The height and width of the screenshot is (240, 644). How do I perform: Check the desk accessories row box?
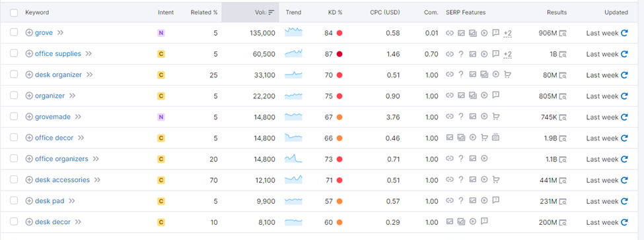pyautogui.click(x=14, y=179)
